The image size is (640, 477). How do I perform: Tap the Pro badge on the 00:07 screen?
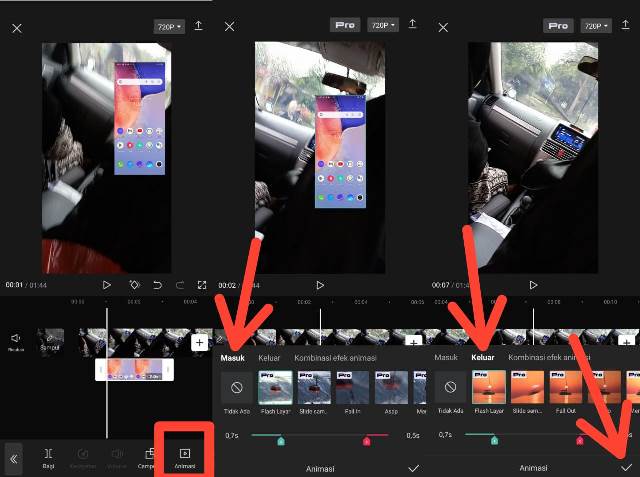pos(558,26)
